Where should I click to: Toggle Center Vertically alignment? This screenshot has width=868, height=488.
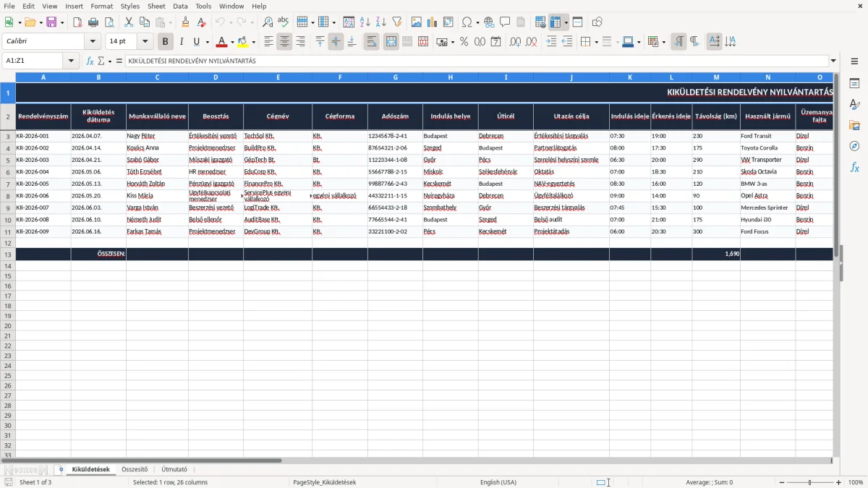336,42
